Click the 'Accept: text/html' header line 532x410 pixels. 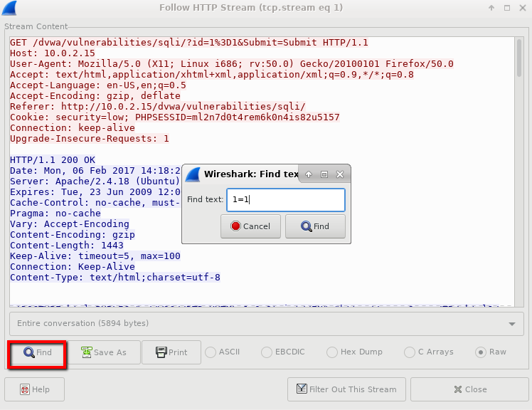[212, 75]
